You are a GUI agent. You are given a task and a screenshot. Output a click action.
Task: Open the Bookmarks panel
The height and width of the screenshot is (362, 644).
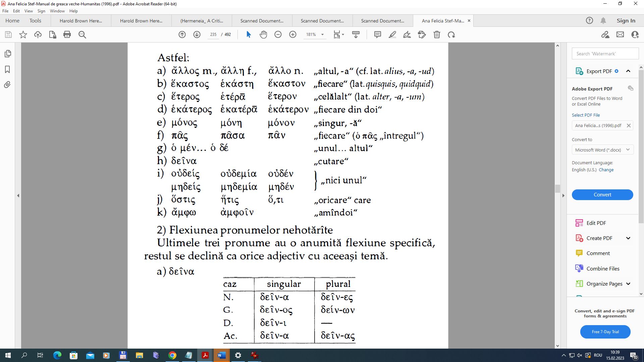(8, 69)
